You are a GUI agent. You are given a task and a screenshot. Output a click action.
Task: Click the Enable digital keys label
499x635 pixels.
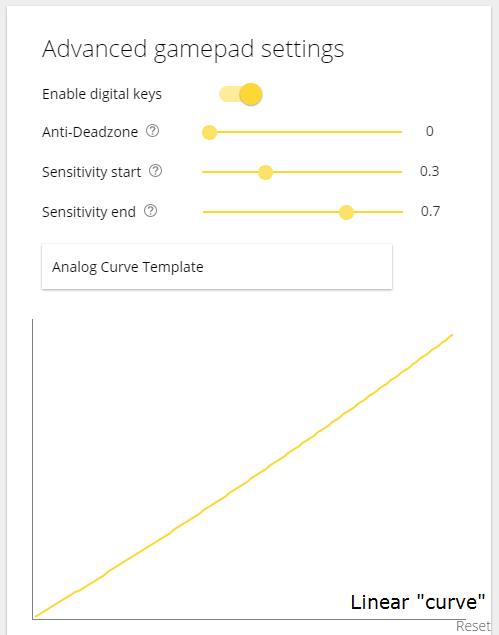(x=102, y=94)
